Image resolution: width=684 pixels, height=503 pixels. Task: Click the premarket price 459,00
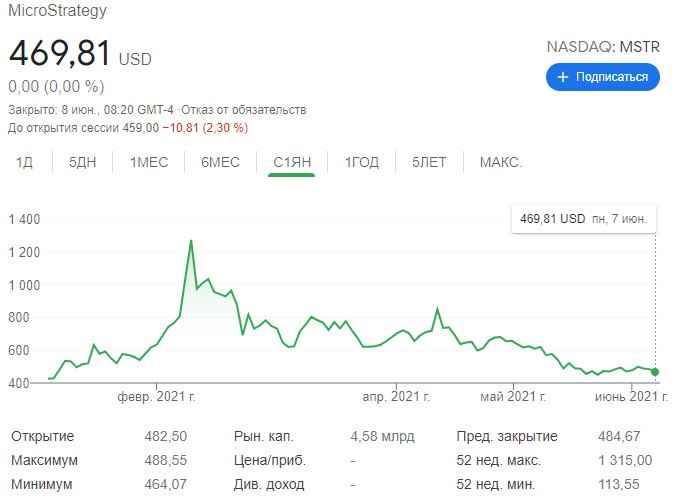(x=140, y=128)
